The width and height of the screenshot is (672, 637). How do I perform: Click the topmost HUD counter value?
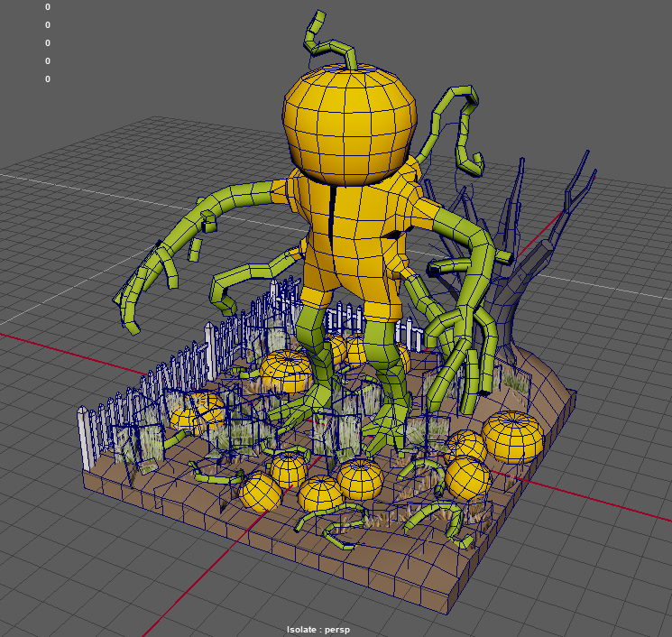point(47,7)
